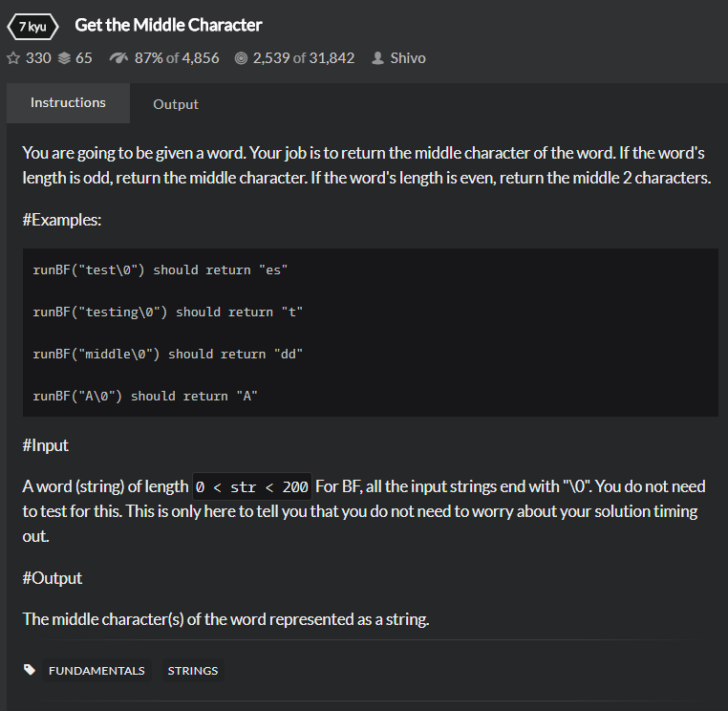Click the completions target icon
728x711 pixels.
(241, 58)
